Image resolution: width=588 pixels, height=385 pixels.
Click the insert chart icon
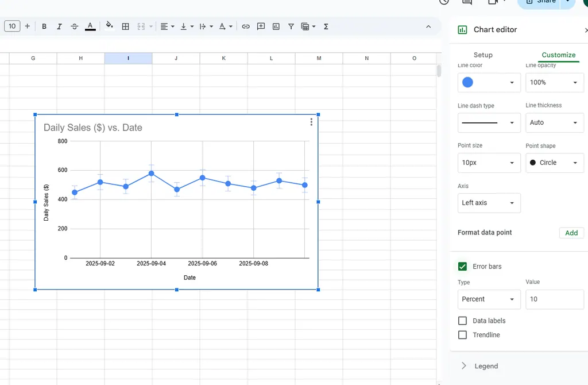tap(276, 26)
